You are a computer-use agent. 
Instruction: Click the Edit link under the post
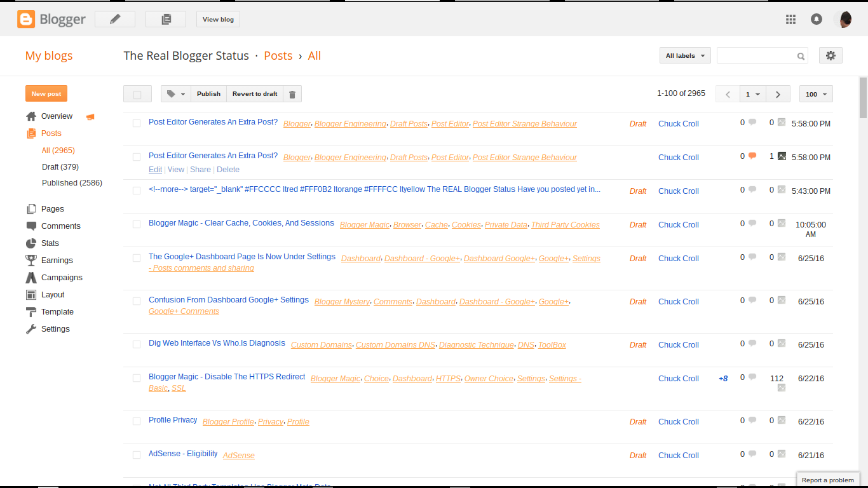coord(155,170)
